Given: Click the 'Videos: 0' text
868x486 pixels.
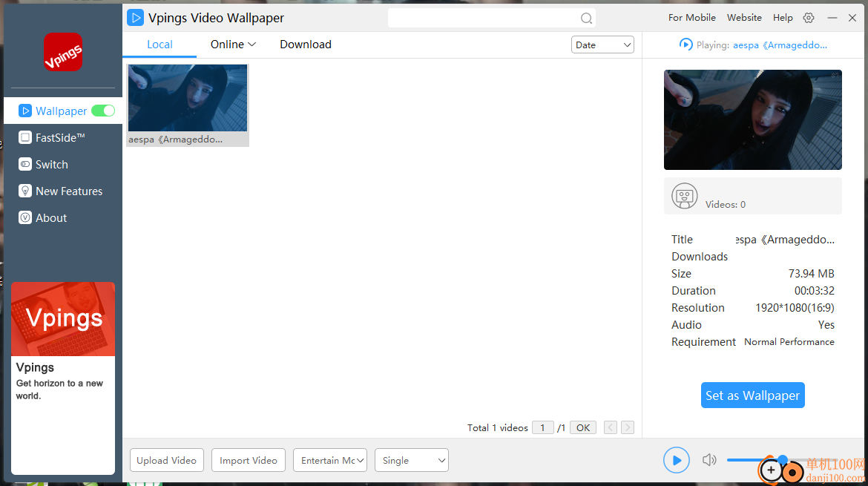Looking at the screenshot, I should pos(725,204).
